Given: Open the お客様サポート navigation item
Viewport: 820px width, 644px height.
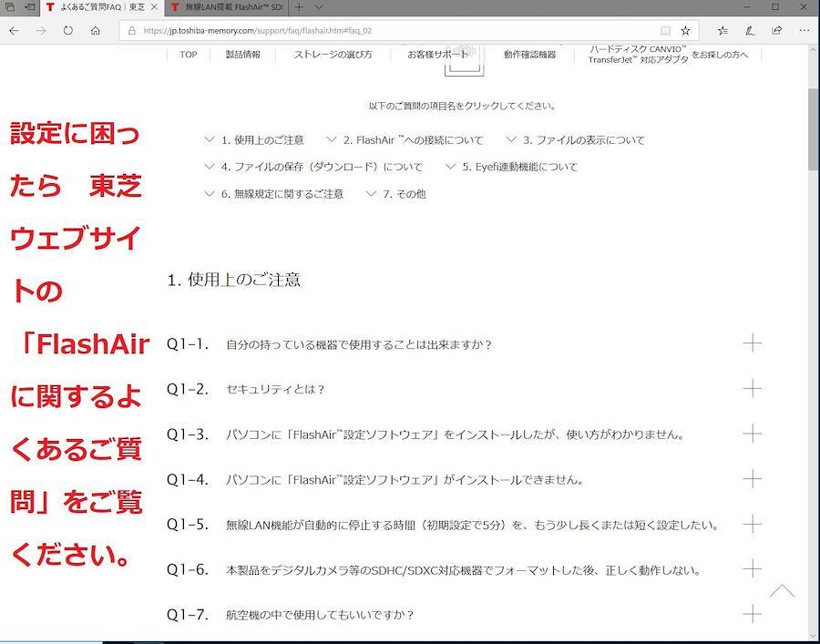Looking at the screenshot, I should [438, 55].
